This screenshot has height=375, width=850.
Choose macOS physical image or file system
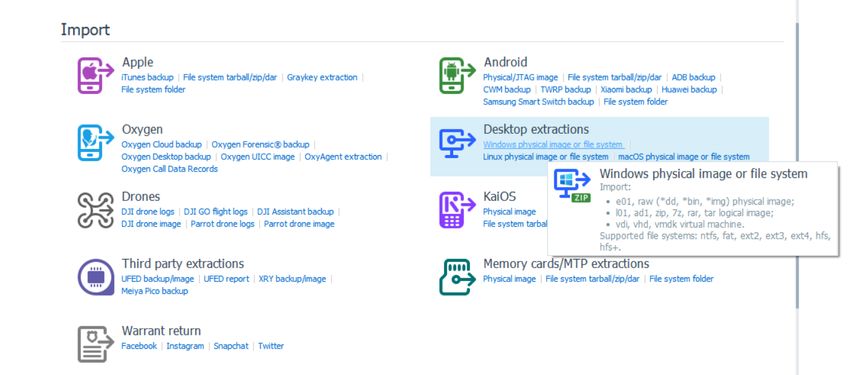pos(684,157)
